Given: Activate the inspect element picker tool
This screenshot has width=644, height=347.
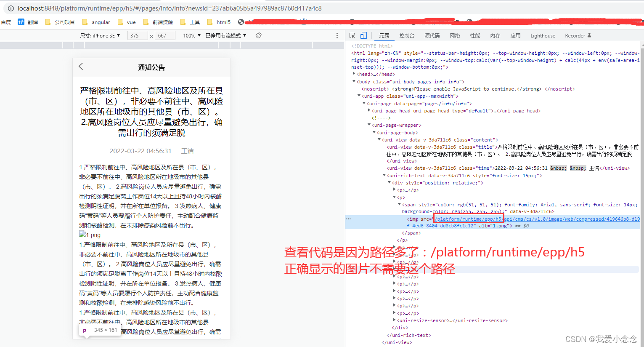Looking at the screenshot, I should coord(352,36).
